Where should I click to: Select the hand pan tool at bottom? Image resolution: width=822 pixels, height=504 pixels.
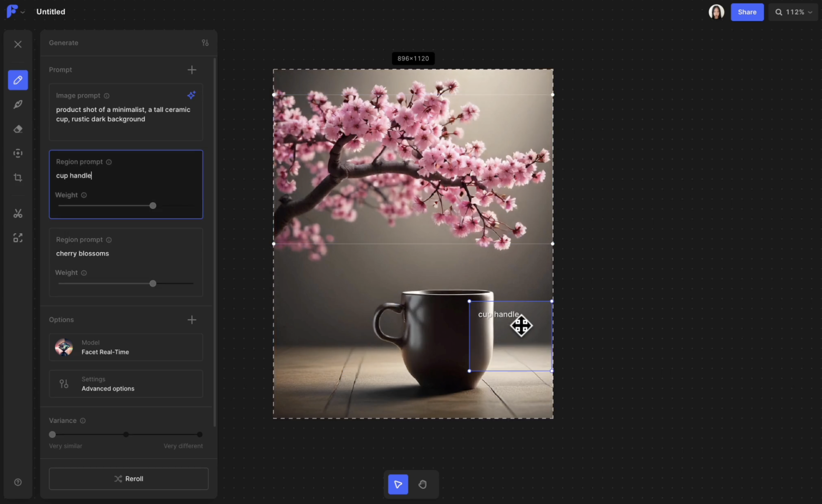pyautogui.click(x=422, y=484)
